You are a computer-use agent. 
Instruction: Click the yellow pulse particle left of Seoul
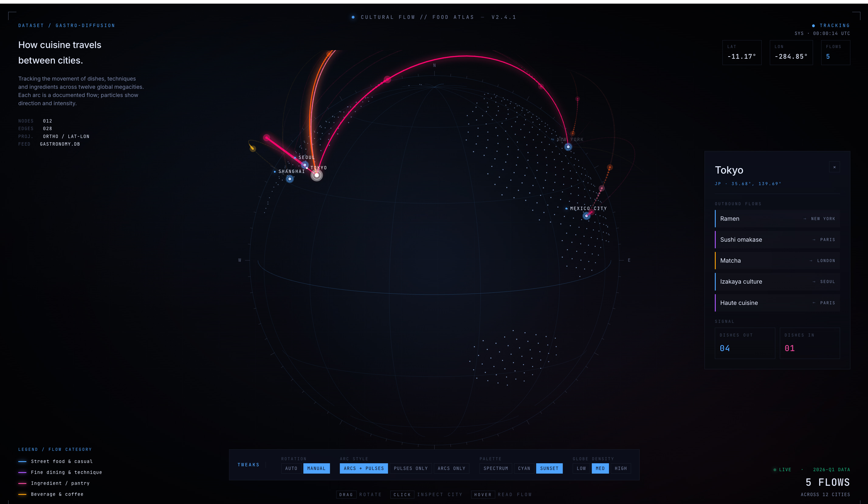tap(253, 148)
